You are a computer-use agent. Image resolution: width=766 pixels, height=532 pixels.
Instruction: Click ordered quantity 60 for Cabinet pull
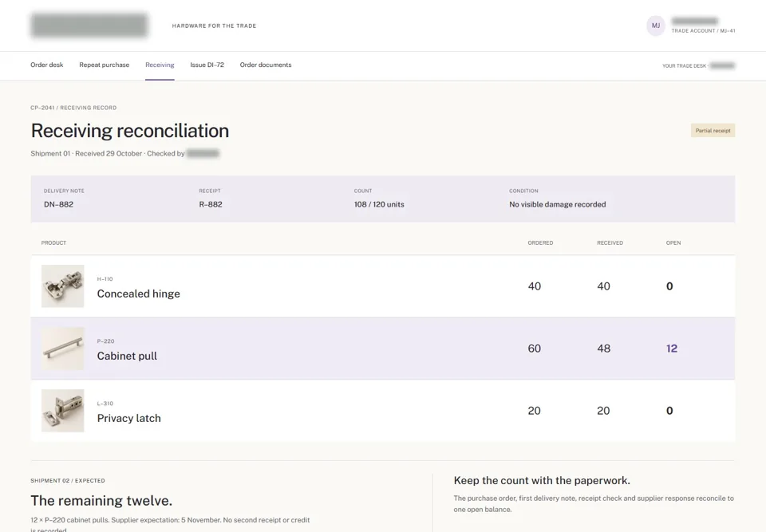[x=535, y=349]
